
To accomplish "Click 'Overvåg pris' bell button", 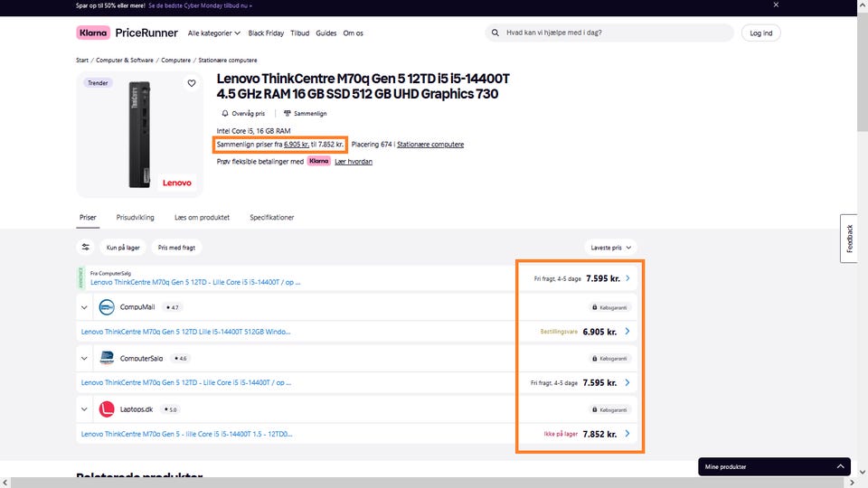I will [243, 114].
